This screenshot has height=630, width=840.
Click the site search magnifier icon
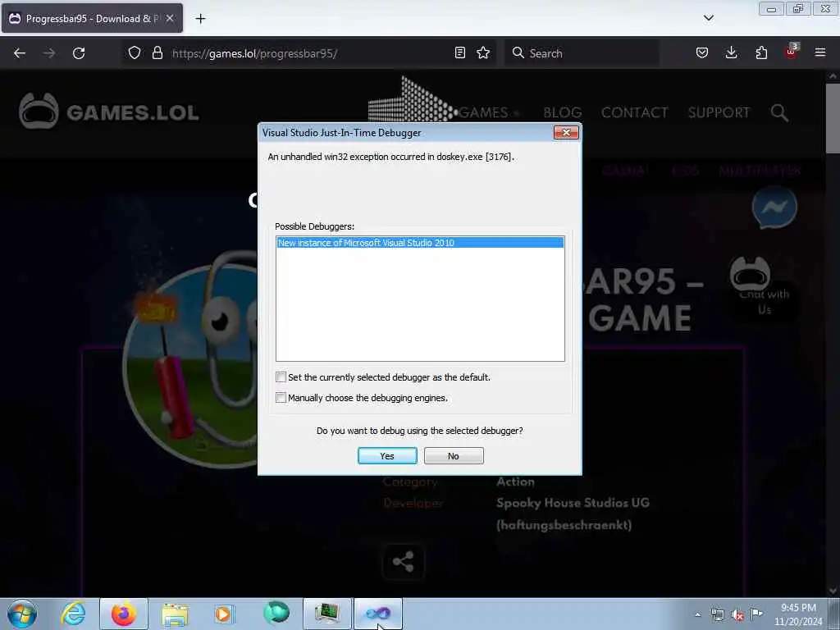pos(779,112)
